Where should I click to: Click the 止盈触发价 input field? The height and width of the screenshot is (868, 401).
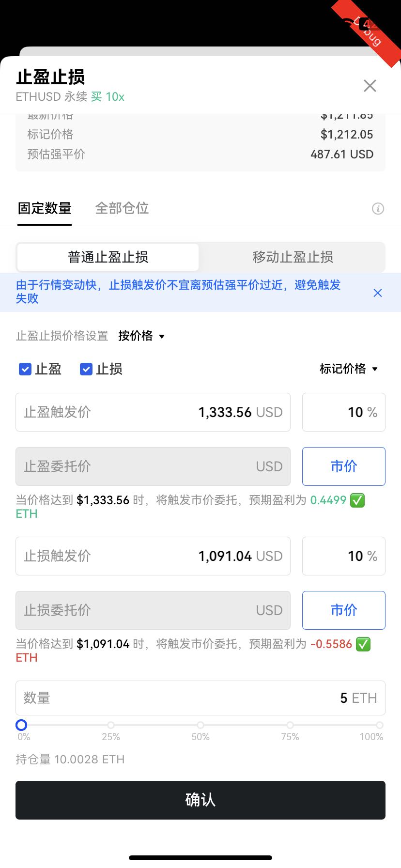point(153,412)
